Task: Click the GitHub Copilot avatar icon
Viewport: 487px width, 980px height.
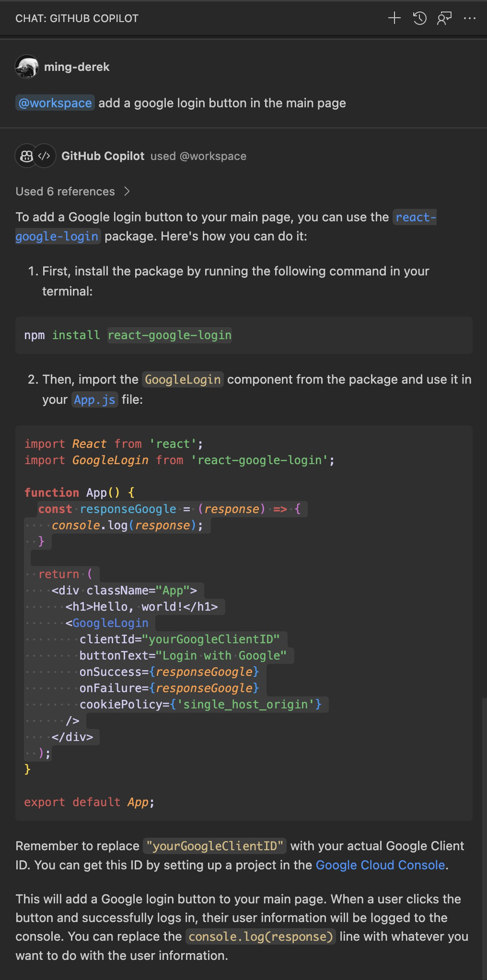Action: pyautogui.click(x=26, y=156)
